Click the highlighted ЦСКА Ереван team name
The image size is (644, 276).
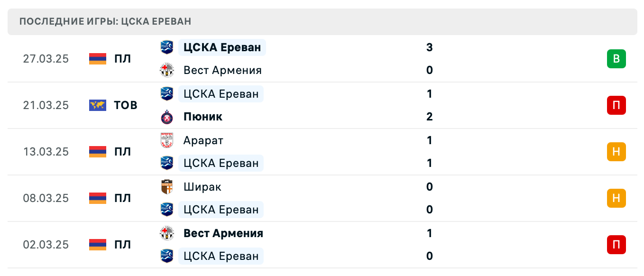[x=222, y=47]
